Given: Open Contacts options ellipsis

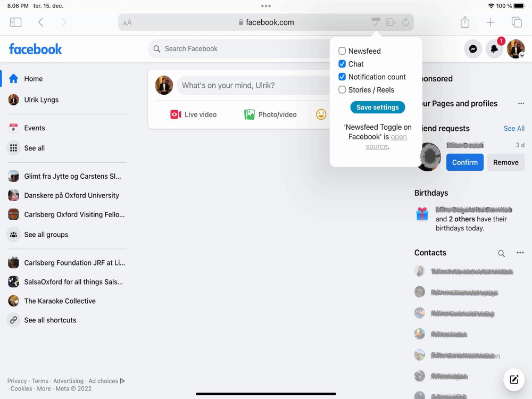Looking at the screenshot, I should point(520,252).
